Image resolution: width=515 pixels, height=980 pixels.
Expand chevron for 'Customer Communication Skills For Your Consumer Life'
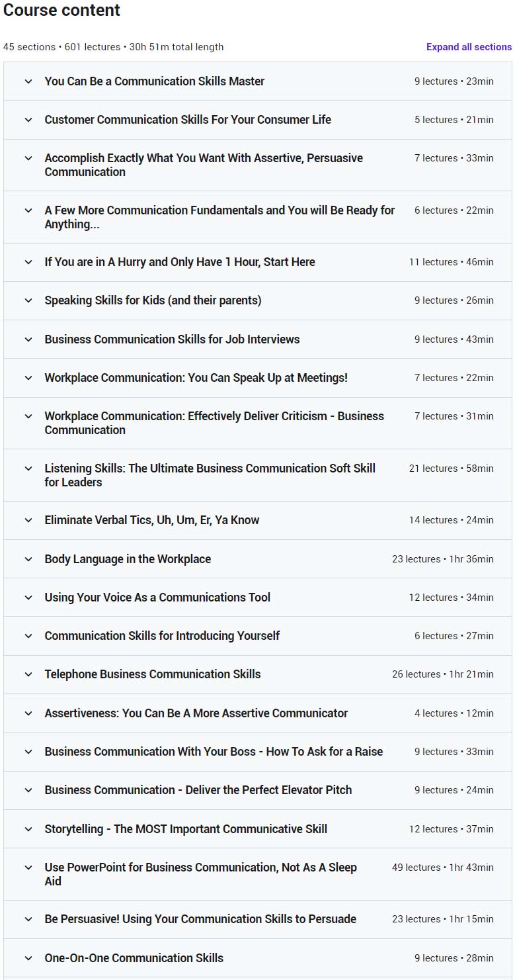click(x=28, y=120)
